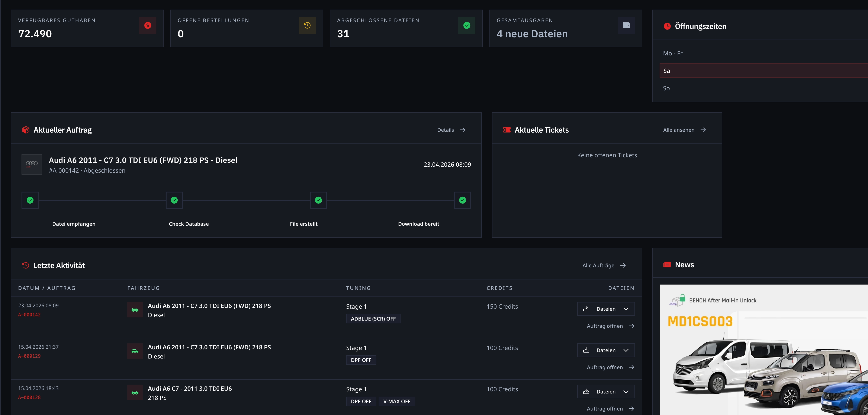Click the V-MAX OFF tag
Screen dimensions: 868x415
pyautogui.click(x=397, y=402)
